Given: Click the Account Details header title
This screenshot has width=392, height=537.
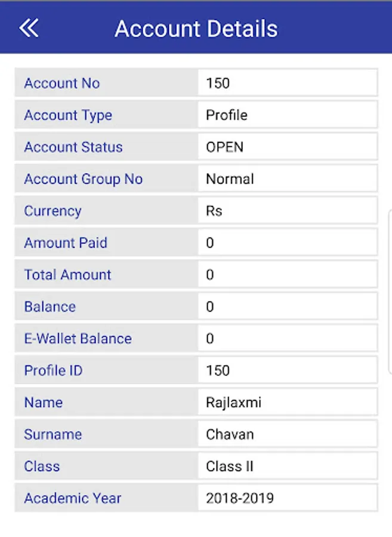Looking at the screenshot, I should (196, 29).
